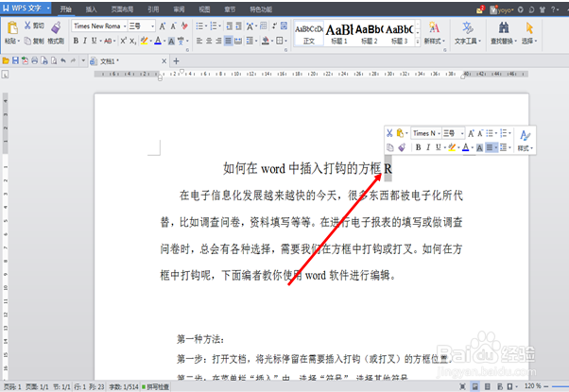Click the Undo arrow in quick toolbar

click(63, 60)
